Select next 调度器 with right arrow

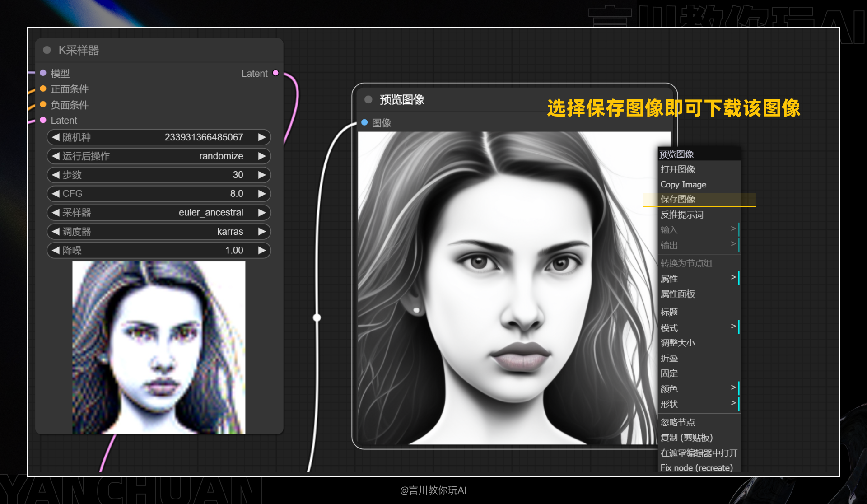(x=262, y=231)
